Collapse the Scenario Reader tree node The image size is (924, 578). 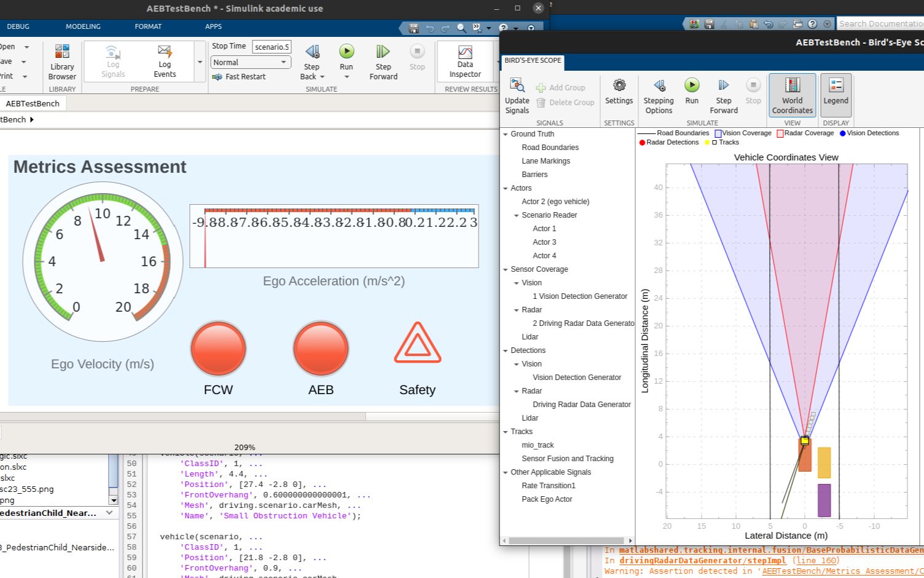tap(517, 215)
